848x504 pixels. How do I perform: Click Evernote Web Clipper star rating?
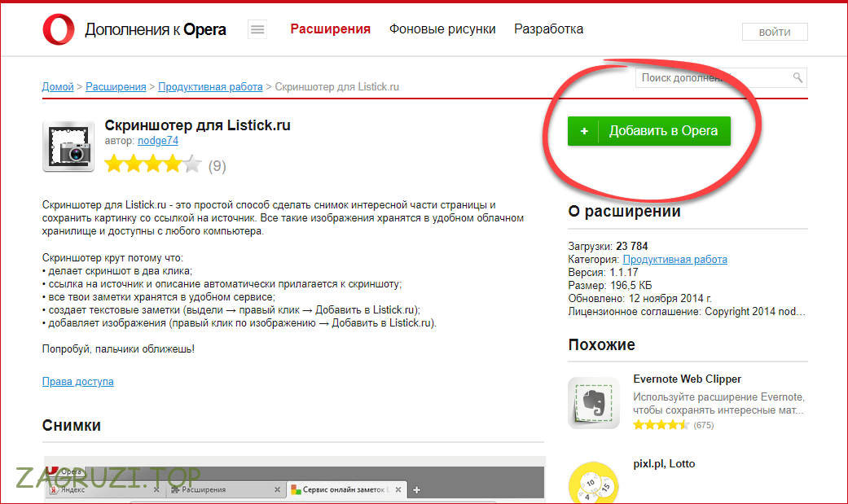(661, 425)
